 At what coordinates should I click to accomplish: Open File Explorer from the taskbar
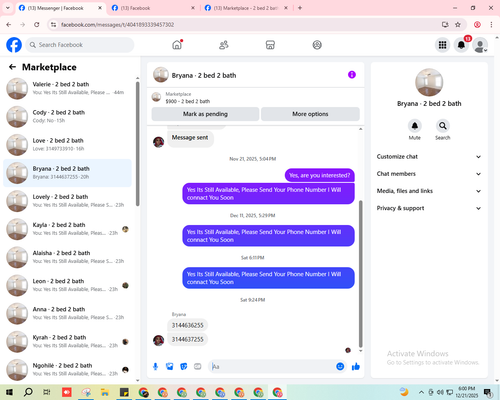pos(105,392)
